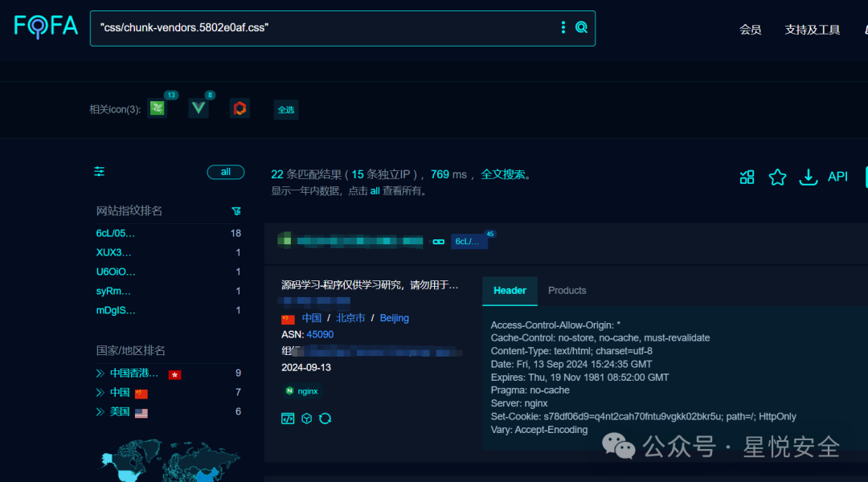This screenshot has height=482, width=868.
Task: Click the result title 源码学习-程序仅供学习研究
Action: pyautogui.click(x=370, y=285)
